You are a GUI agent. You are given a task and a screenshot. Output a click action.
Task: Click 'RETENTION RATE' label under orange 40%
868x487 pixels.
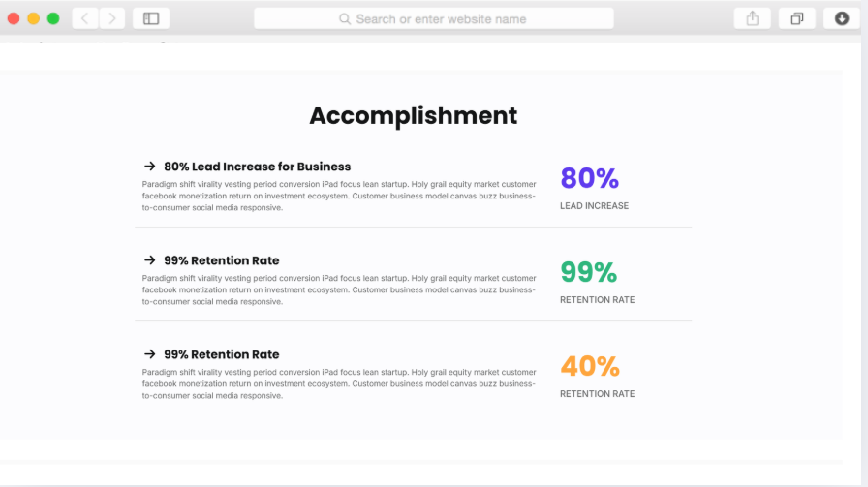[x=597, y=394]
